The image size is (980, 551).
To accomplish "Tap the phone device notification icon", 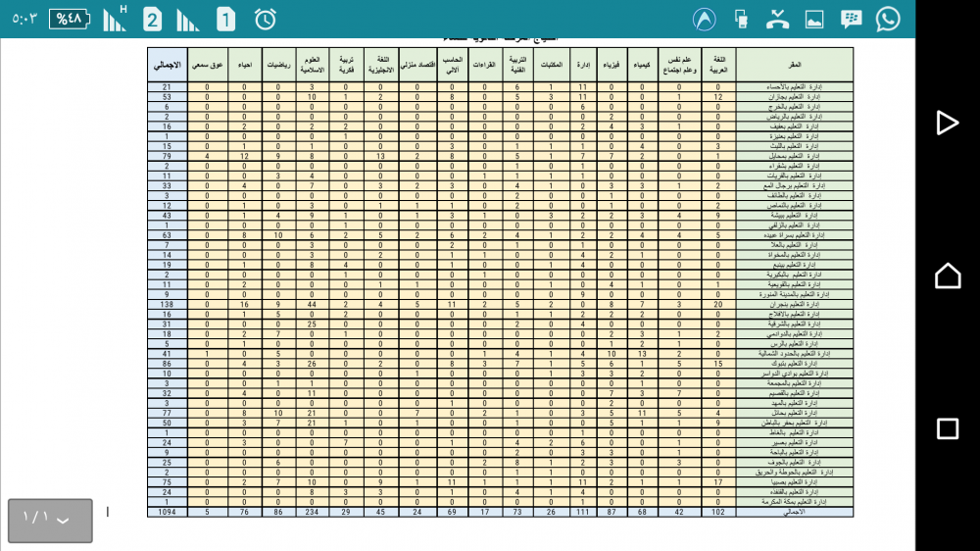I will point(741,20).
